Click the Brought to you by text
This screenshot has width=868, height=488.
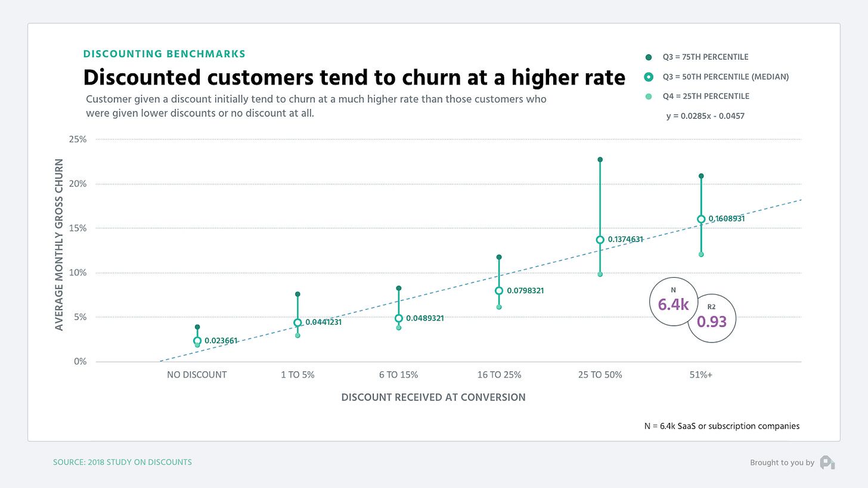pos(782,463)
